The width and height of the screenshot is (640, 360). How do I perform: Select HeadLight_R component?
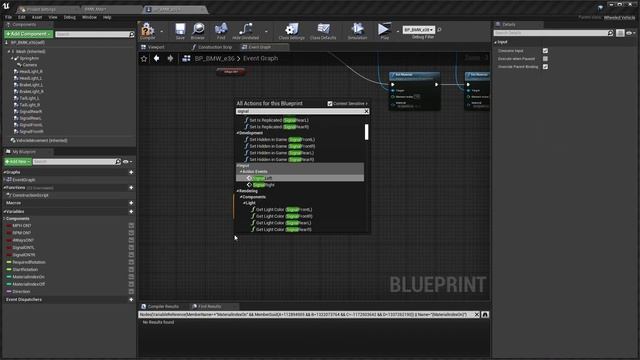point(31,71)
